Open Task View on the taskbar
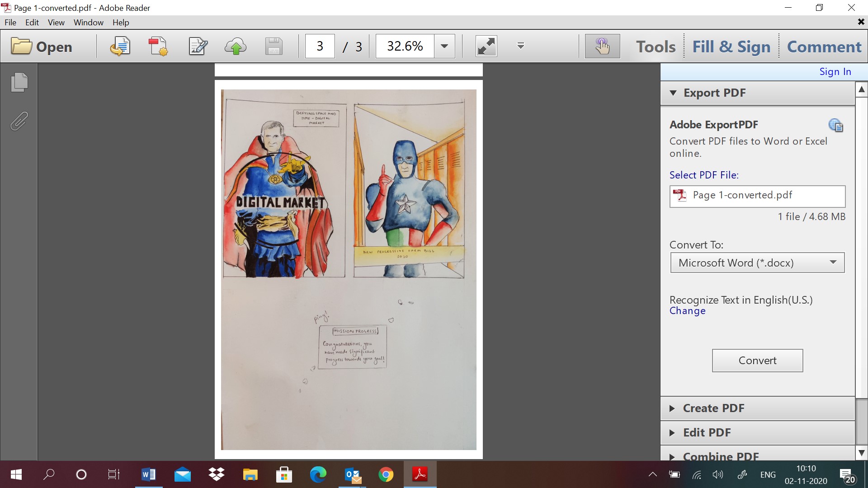This screenshot has height=488, width=868. 114,474
